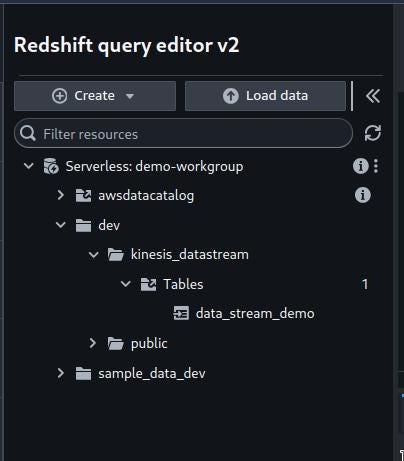This screenshot has height=461, width=404.
Task: Open the Create dropdown button
Action: [95, 96]
